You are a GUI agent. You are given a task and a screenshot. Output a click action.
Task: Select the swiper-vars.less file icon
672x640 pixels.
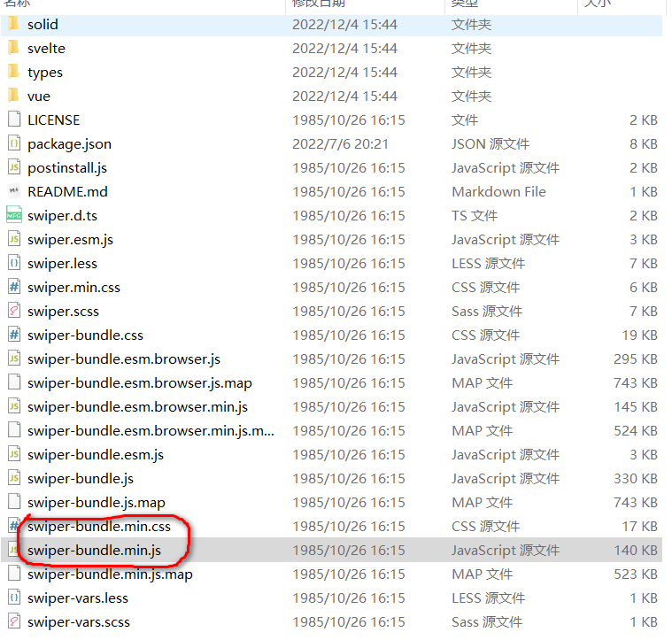tap(14, 598)
